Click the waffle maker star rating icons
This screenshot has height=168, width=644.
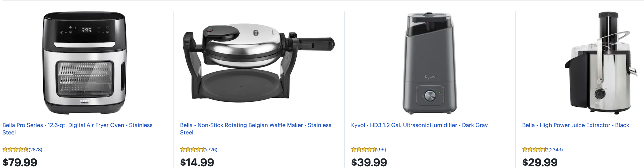(193, 149)
